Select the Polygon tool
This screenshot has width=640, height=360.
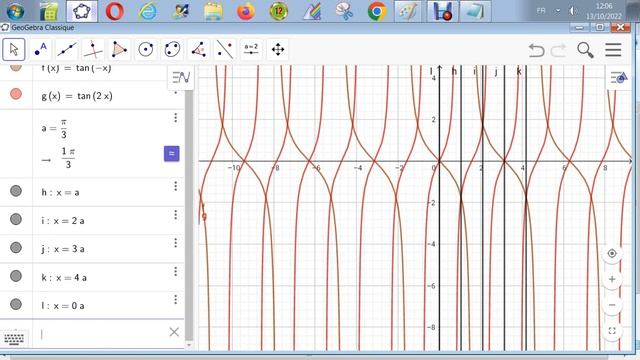click(x=119, y=50)
